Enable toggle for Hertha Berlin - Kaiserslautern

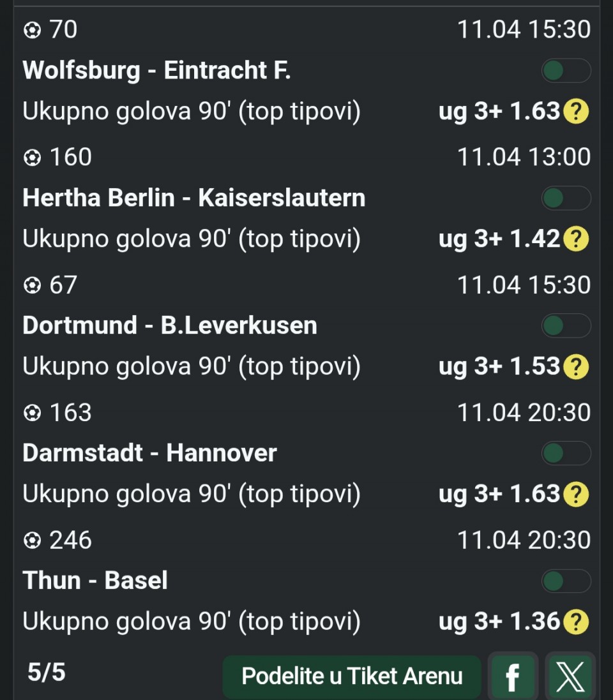click(566, 198)
